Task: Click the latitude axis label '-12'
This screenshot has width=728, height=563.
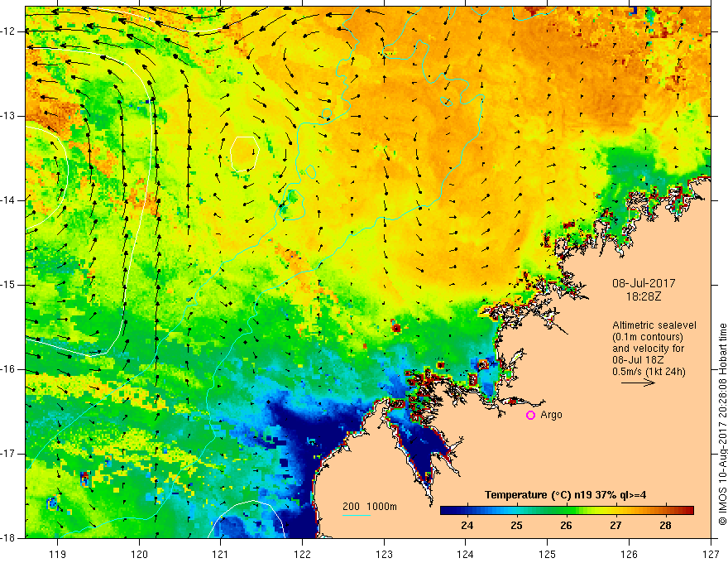Action: (9, 31)
